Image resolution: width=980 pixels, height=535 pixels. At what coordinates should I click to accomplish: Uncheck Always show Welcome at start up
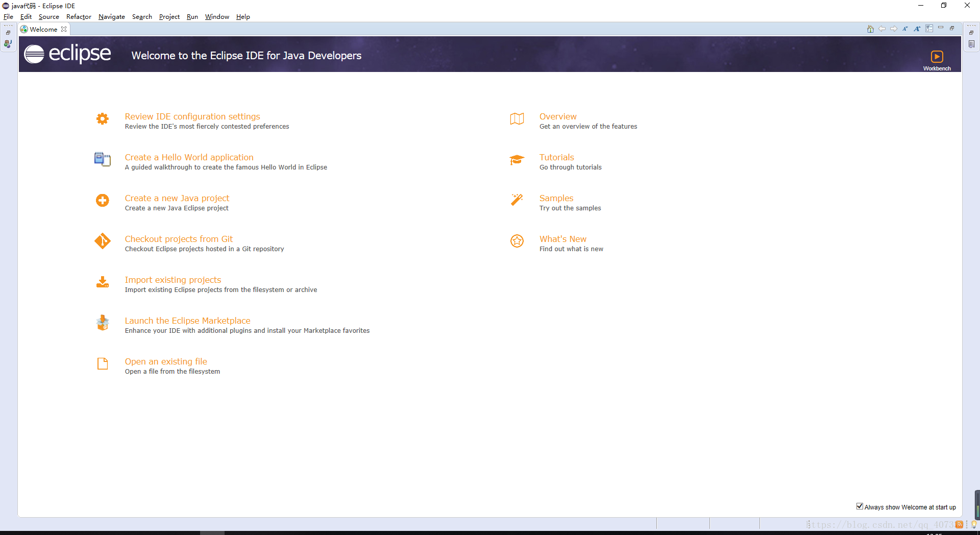pyautogui.click(x=860, y=506)
